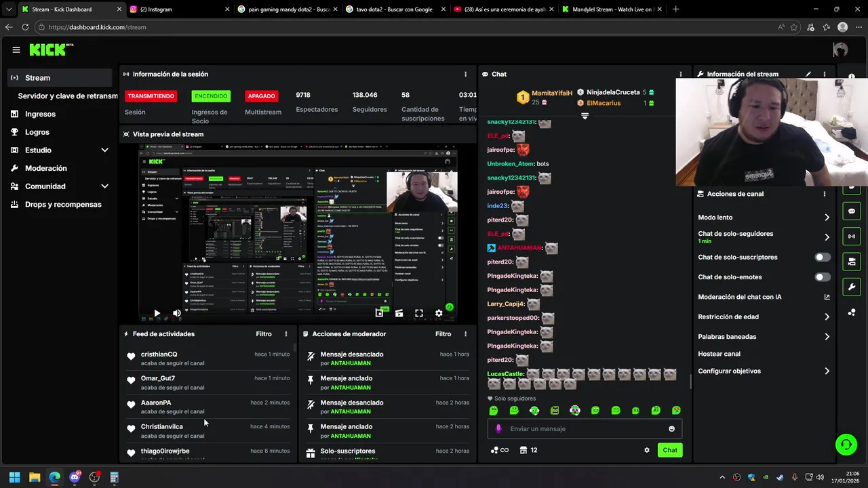Open AI chat moderation external link icon
The width and height of the screenshot is (868, 488).
click(x=827, y=297)
